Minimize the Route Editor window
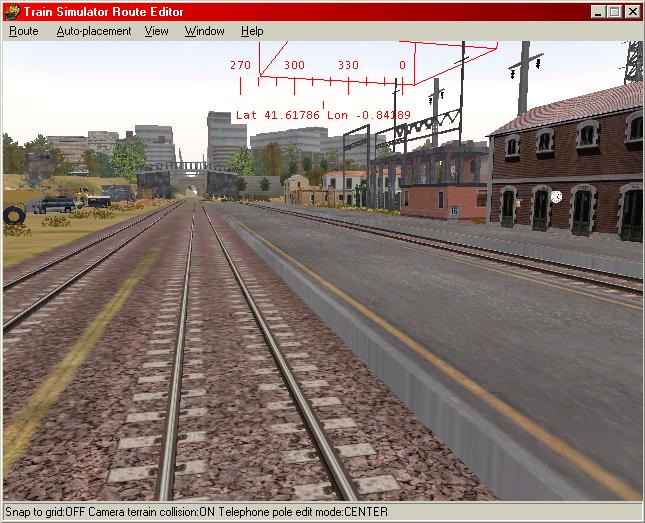This screenshot has width=645, height=523. 598,11
